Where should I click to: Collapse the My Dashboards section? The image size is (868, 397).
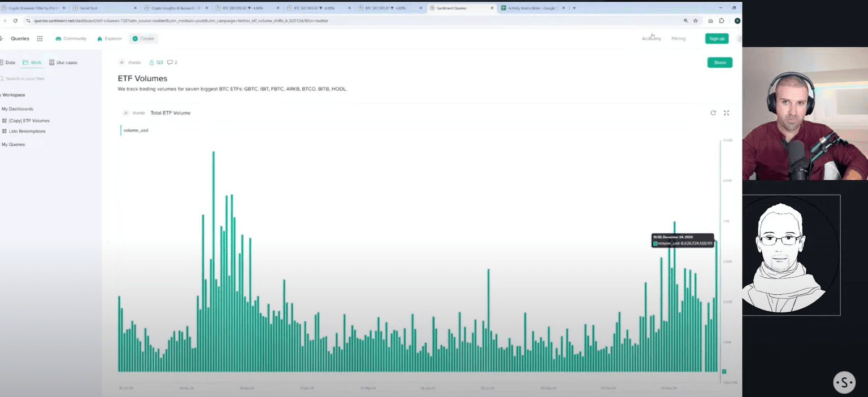17,109
